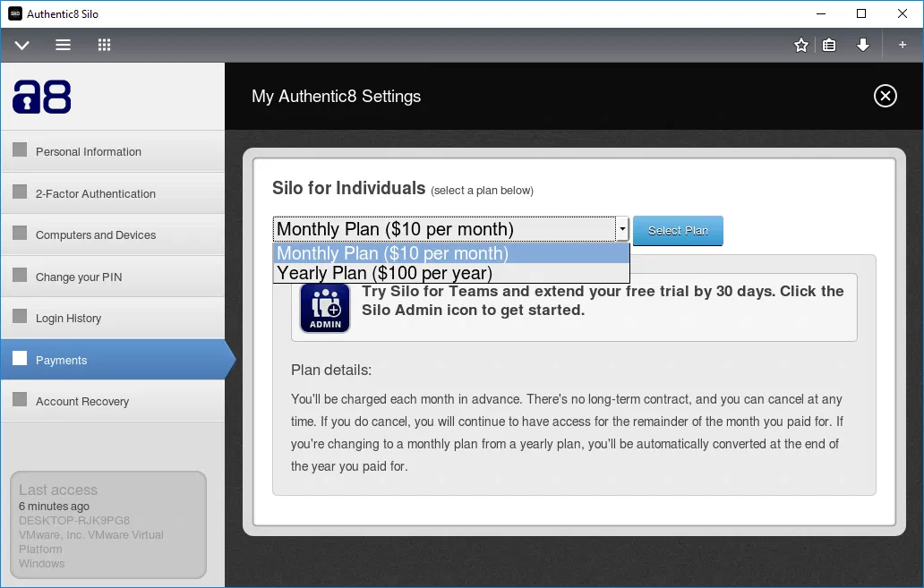The image size is (924, 588).
Task: Click square icon beside Login History
Action: [x=20, y=316]
